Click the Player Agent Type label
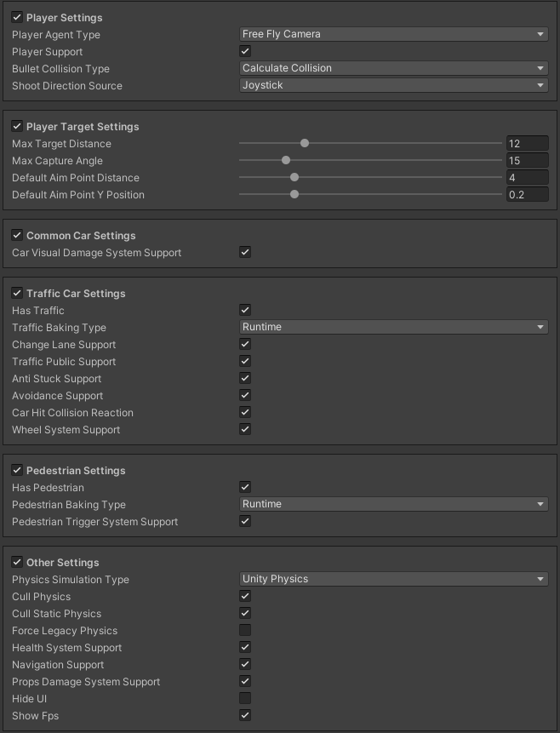Screen dimensions: 560x733 56,35
